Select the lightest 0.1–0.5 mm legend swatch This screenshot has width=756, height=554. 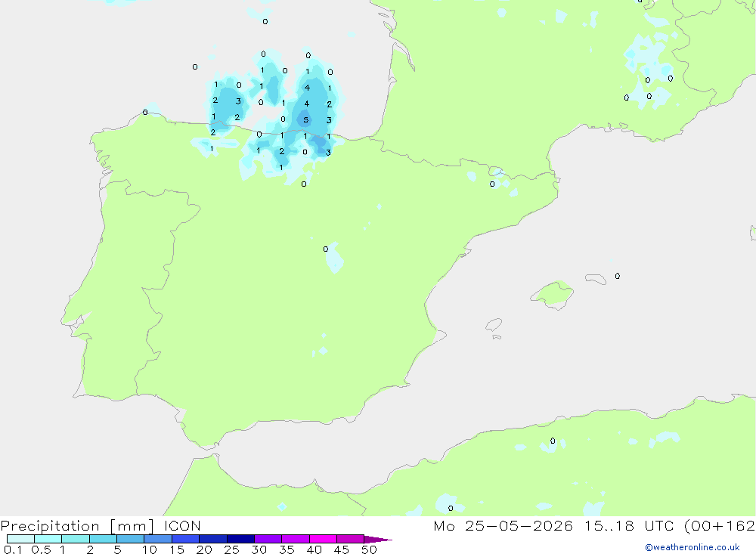[x=20, y=539]
